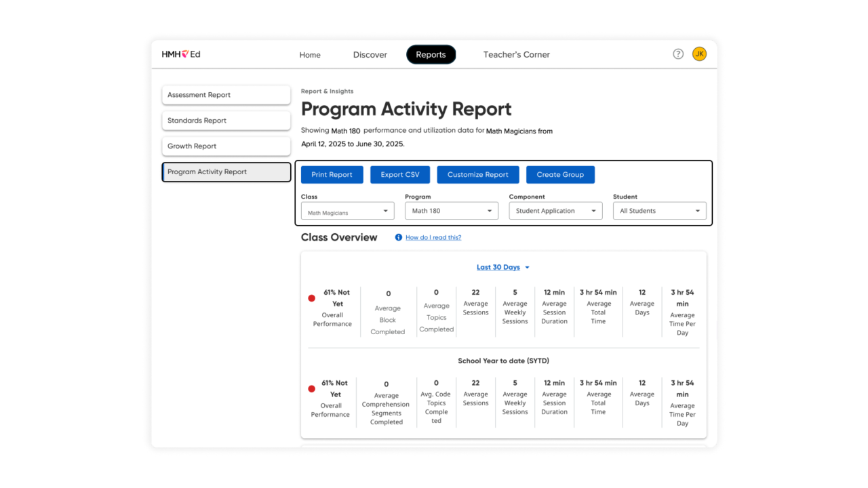Open the Component dropdown showing Student Application
The image size is (868, 488).
(x=556, y=211)
